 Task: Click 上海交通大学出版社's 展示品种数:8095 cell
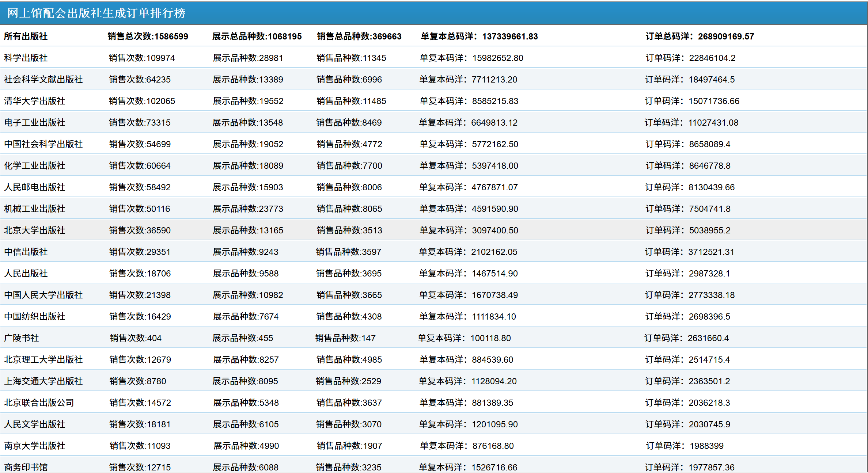pos(245,381)
